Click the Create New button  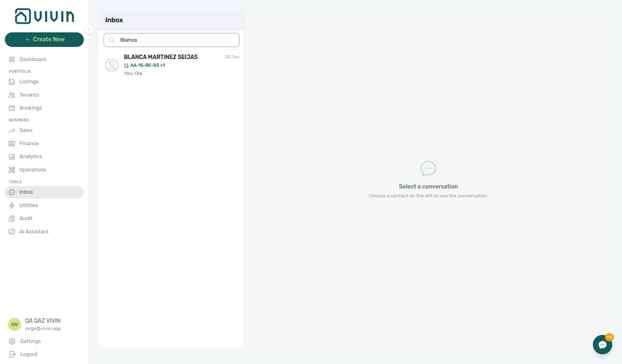click(x=44, y=40)
